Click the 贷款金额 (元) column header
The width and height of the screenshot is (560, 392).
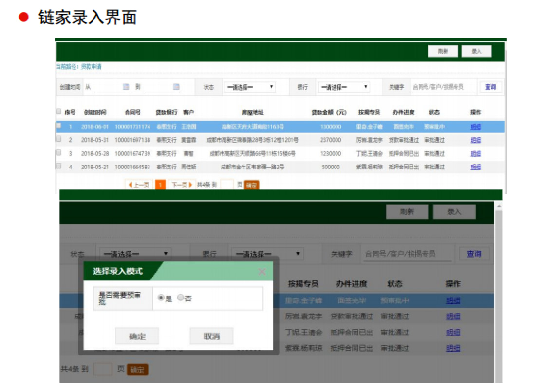(329, 112)
